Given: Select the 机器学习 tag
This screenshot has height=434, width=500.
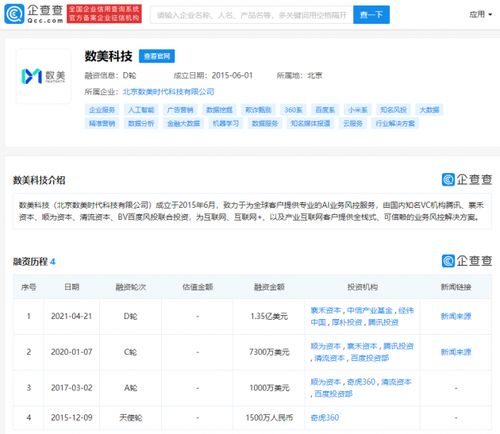Looking at the screenshot, I should tap(226, 123).
